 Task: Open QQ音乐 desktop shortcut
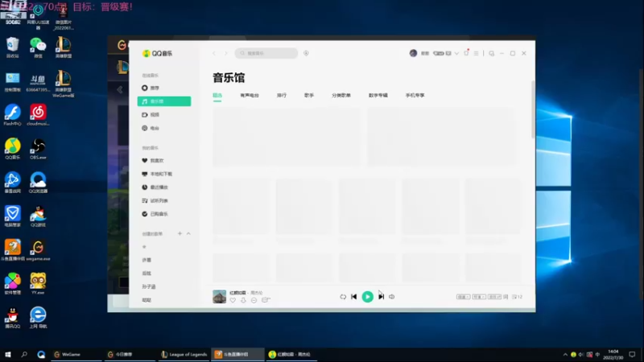pyautogui.click(x=13, y=149)
